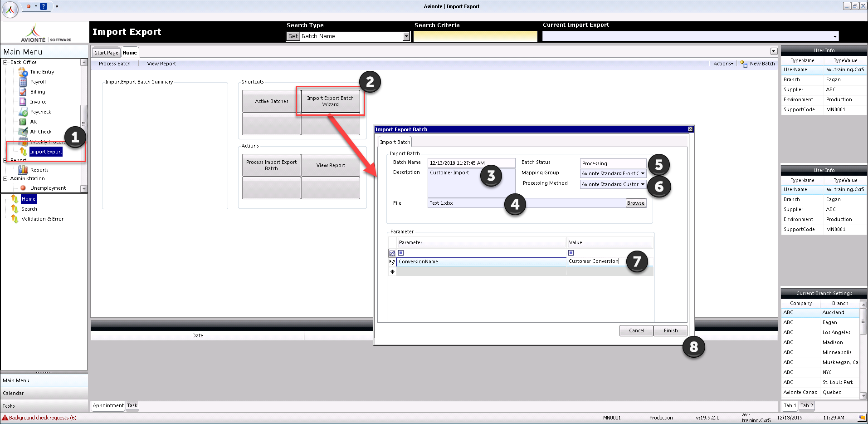868x424 pixels.
Task: Click the New Batch icon in toolbar
Action: coord(744,64)
